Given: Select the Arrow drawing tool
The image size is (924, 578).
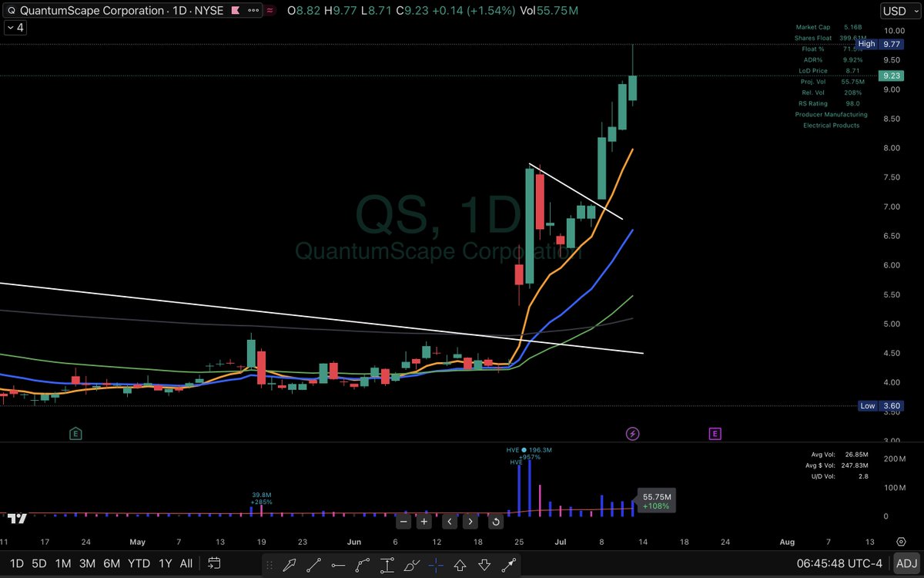Looking at the screenshot, I should point(289,565).
